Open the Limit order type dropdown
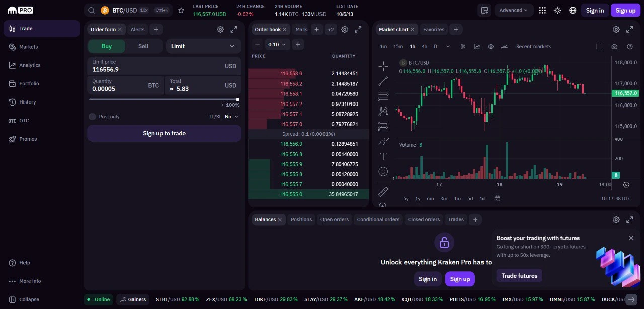This screenshot has width=644, height=309. 203,46
